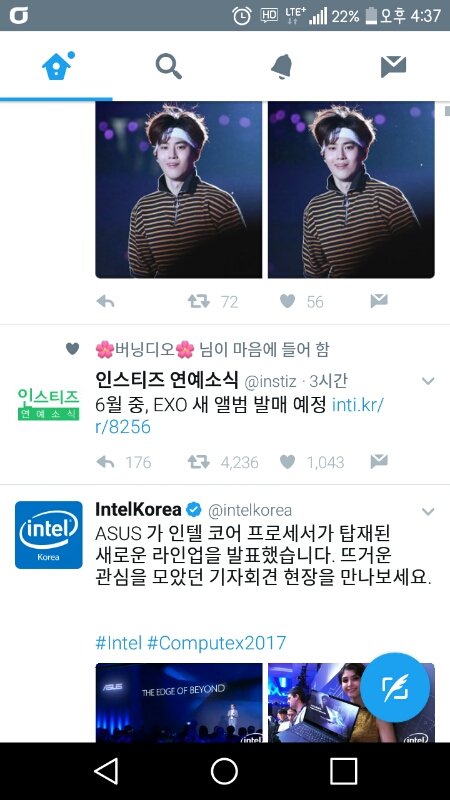Open the #Computex2017 hashtag
The image size is (450, 800).
point(216,643)
